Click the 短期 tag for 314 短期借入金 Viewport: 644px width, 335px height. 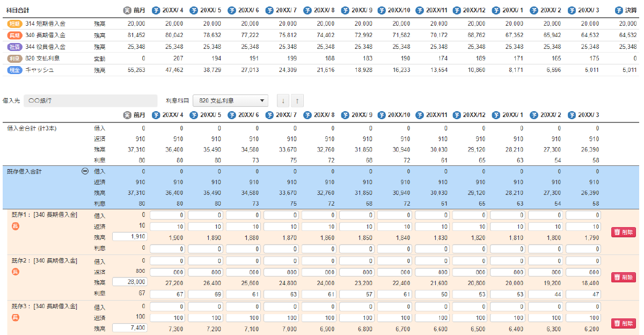(x=15, y=24)
